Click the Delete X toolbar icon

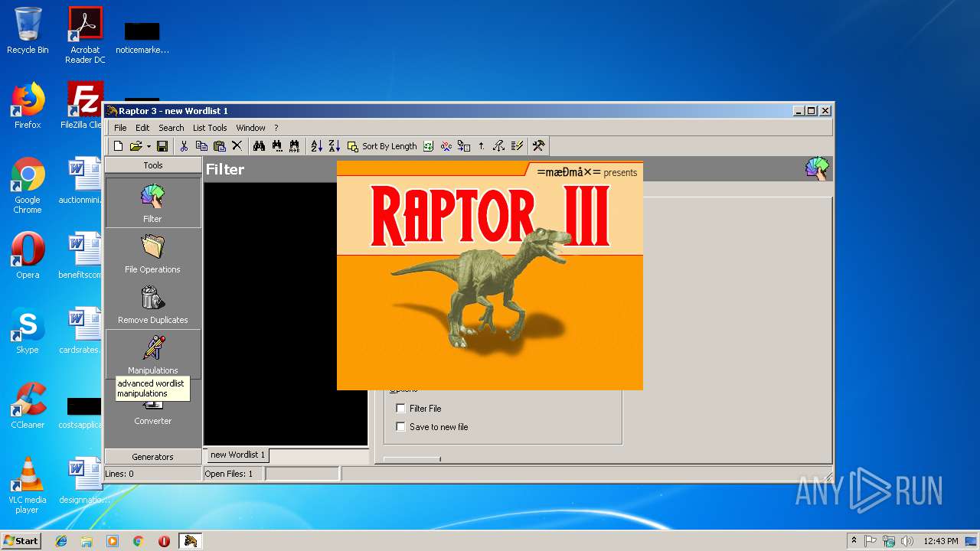tap(237, 146)
